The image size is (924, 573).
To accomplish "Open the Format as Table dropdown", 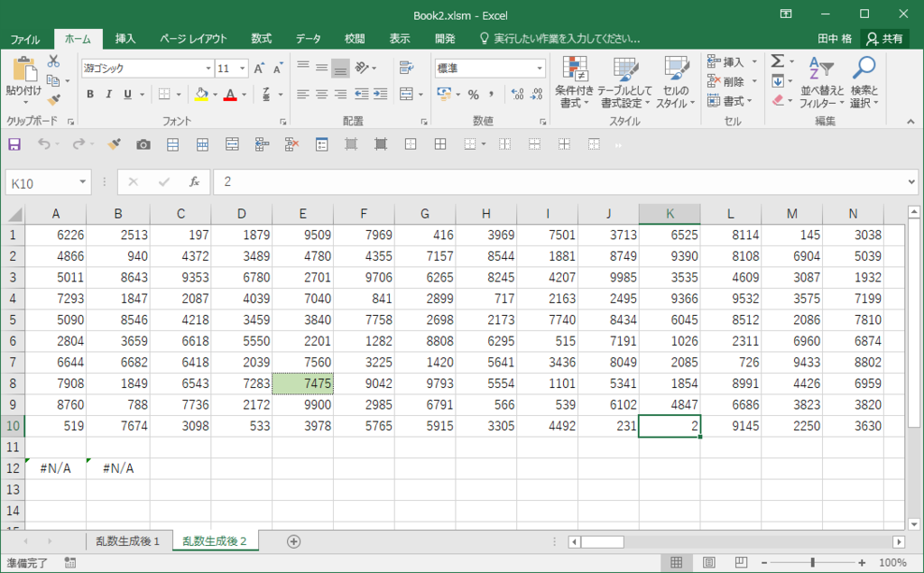I will click(624, 82).
